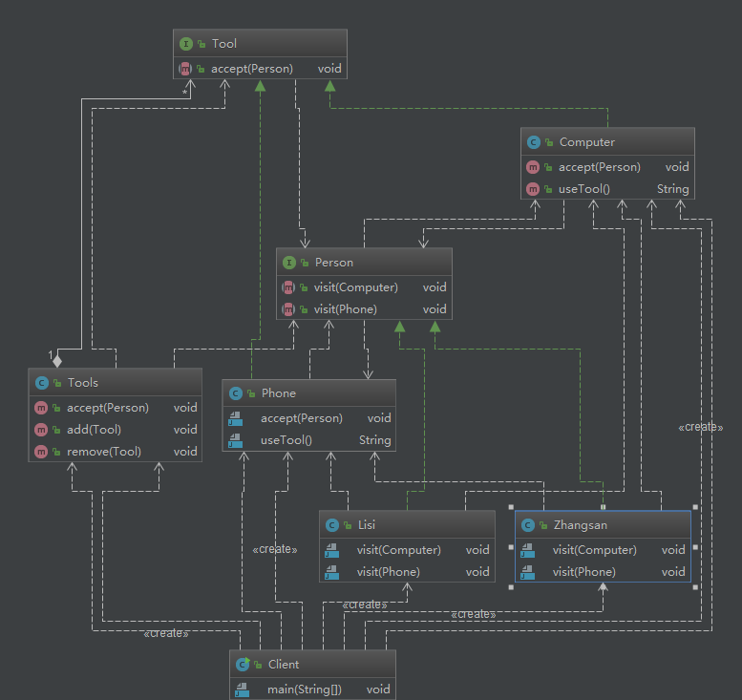This screenshot has height=700, width=742.
Task: Click the Tools class icon
Action: pos(41,383)
